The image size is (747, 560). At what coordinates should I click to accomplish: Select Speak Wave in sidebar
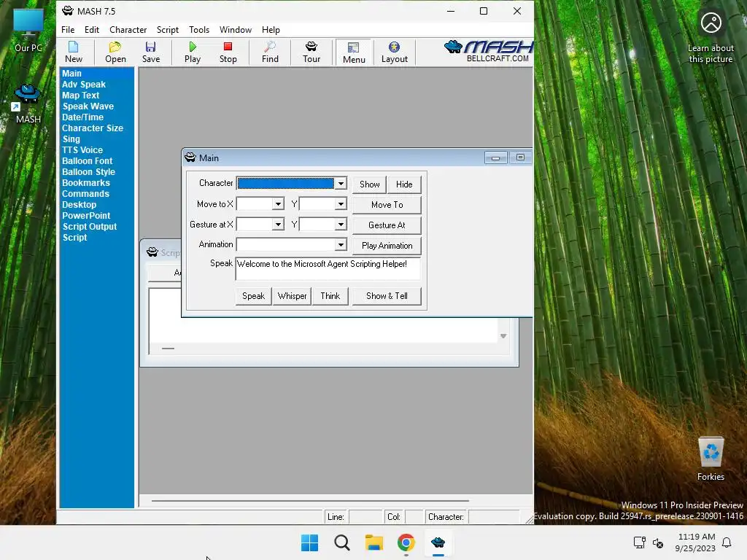(x=88, y=106)
